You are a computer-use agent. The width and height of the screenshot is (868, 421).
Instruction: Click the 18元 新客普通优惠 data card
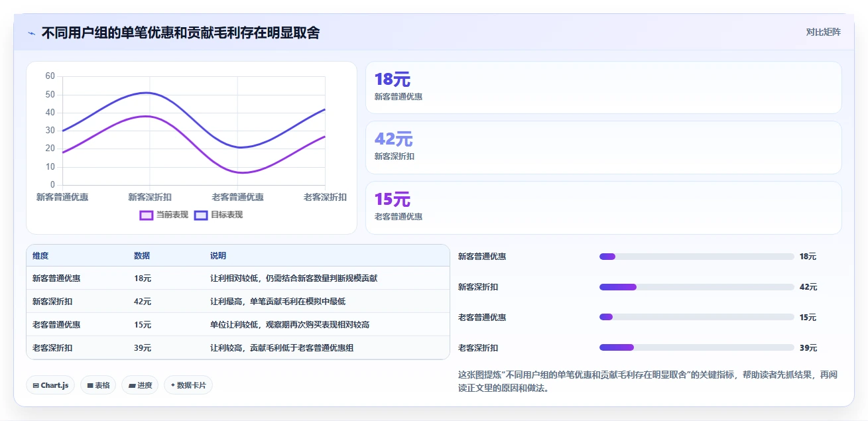coord(603,88)
